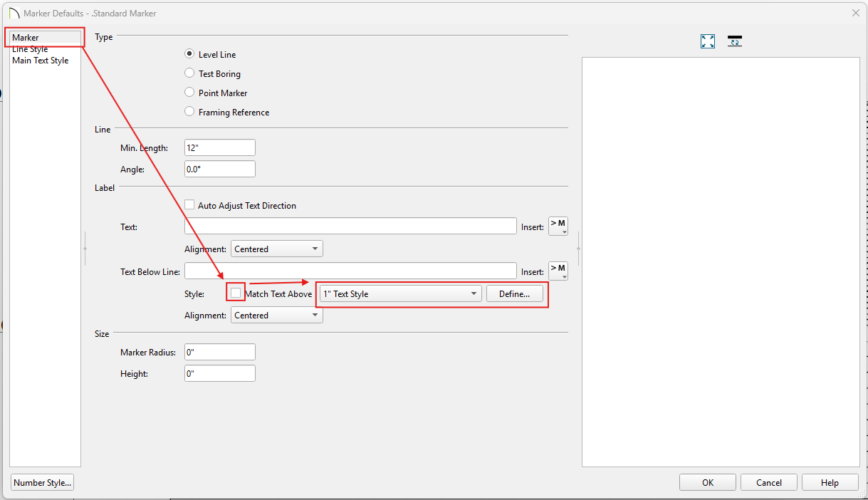Confirm with the OK button
Viewport: 868px width, 500px height.
tap(708, 482)
